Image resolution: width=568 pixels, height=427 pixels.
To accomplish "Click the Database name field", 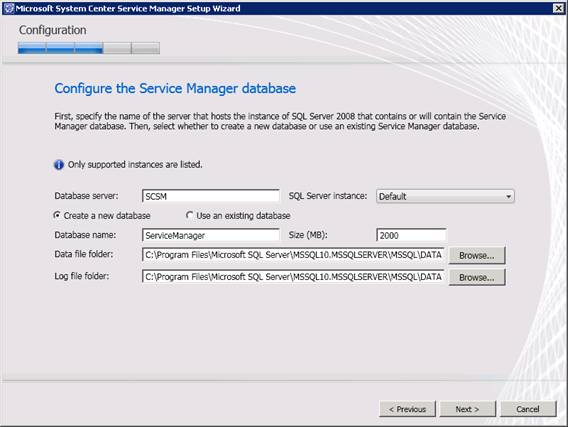I will click(x=210, y=235).
